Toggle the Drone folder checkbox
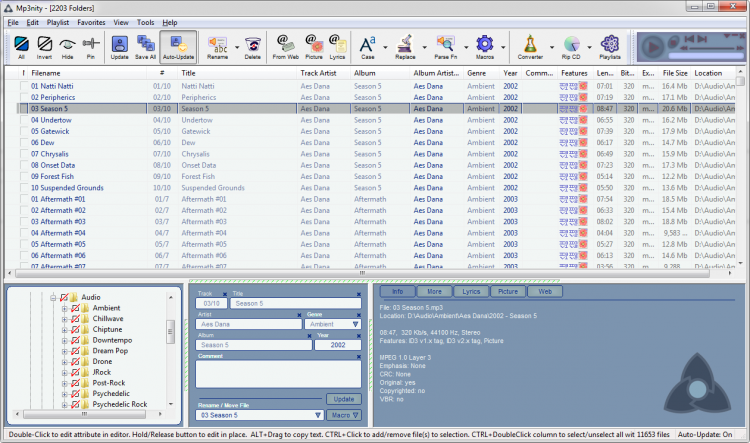This screenshot has width=750, height=443. pyautogui.click(x=75, y=362)
